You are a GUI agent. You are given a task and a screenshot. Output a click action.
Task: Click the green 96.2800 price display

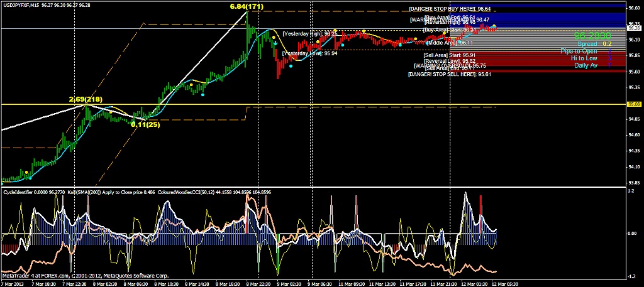(x=592, y=36)
